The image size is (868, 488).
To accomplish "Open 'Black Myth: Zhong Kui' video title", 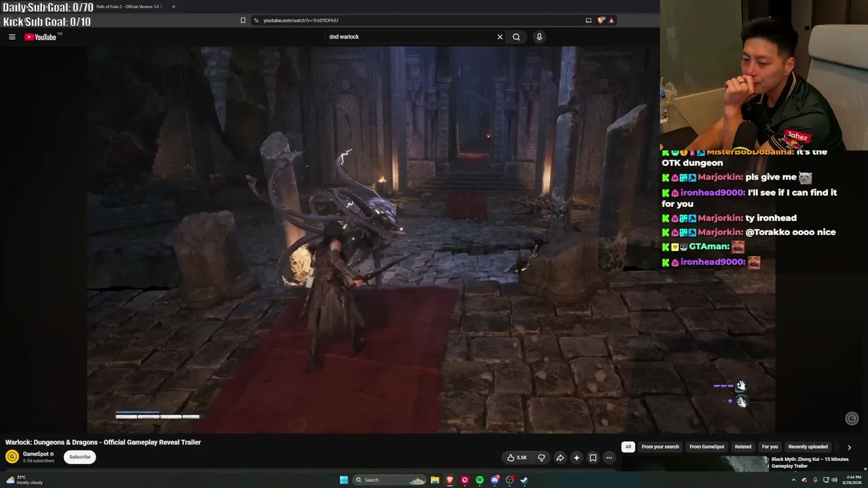I will pos(810,462).
